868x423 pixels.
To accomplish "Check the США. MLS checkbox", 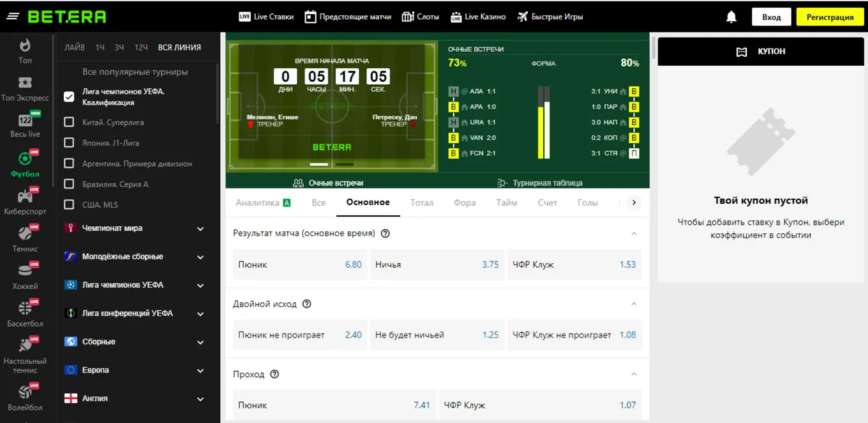I will tap(69, 204).
